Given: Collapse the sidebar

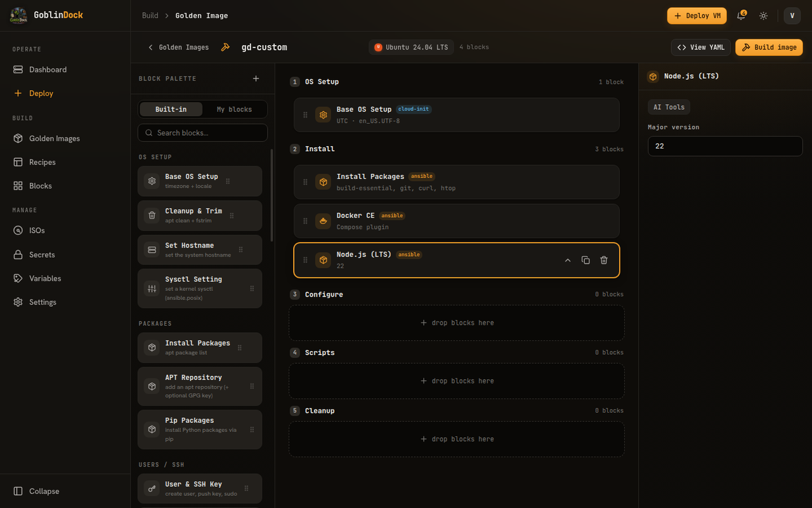Looking at the screenshot, I should [65, 491].
